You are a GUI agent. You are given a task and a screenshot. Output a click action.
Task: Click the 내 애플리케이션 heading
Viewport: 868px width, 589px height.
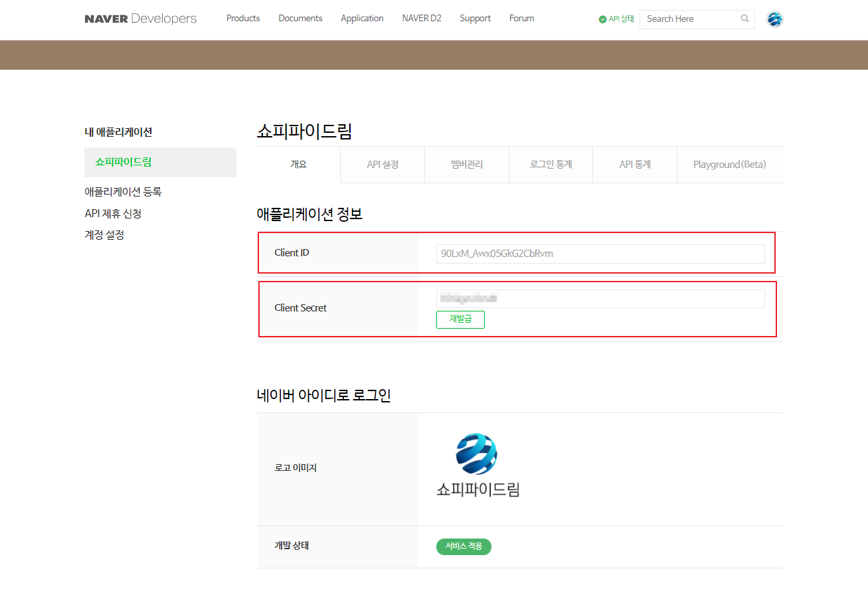[x=118, y=132]
